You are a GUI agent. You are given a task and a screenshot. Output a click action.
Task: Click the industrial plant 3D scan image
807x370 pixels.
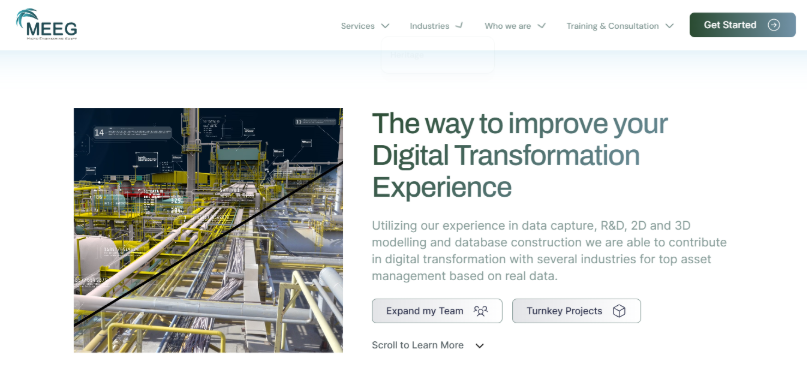point(208,230)
